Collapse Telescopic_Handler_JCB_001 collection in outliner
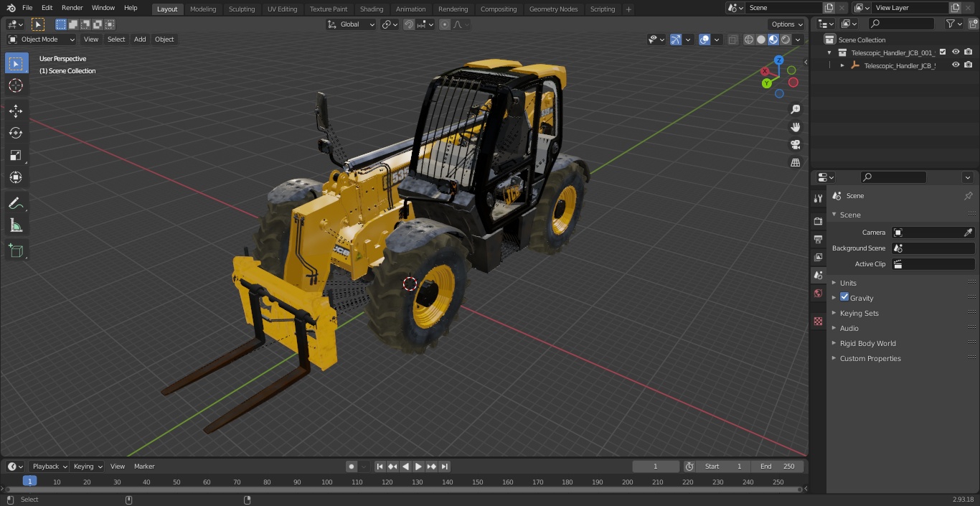Image resolution: width=980 pixels, height=506 pixels. click(830, 52)
